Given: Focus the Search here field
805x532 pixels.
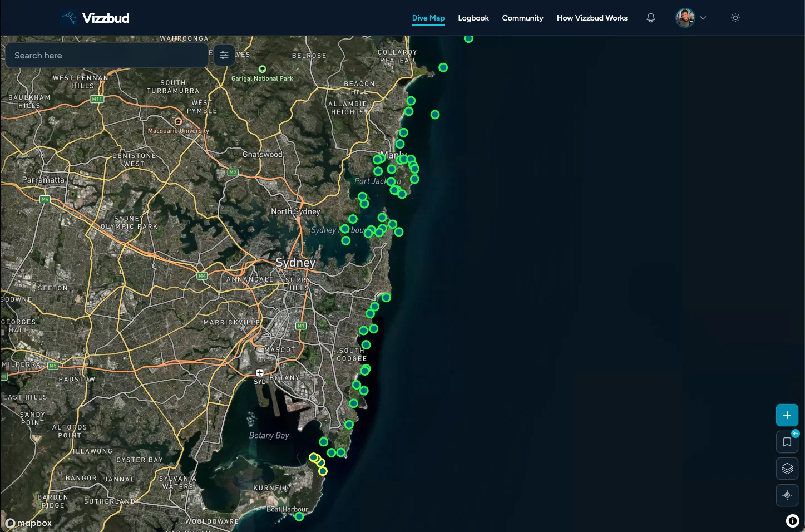Looking at the screenshot, I should coord(107,56).
